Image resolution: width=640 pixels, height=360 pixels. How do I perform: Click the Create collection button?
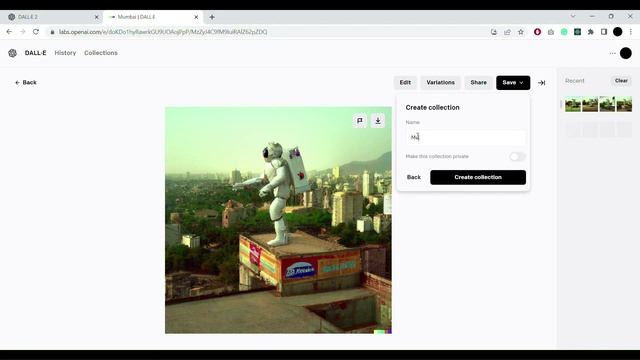478,178
